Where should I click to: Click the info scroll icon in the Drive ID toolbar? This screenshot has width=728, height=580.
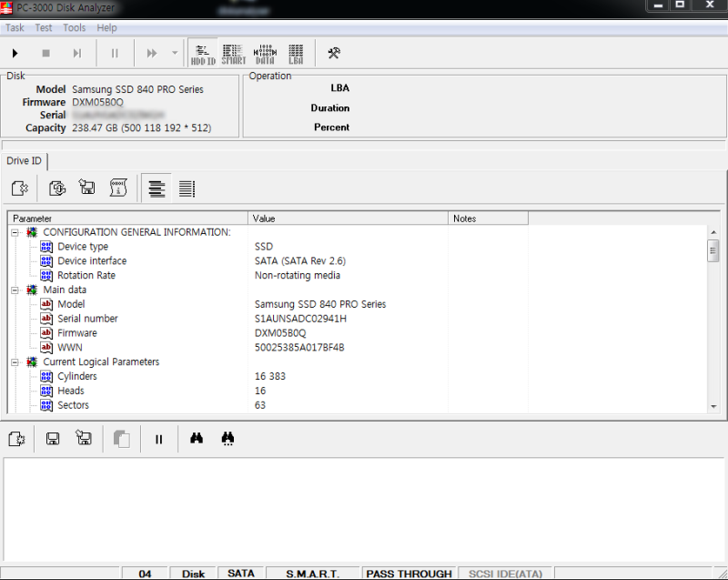[118, 188]
